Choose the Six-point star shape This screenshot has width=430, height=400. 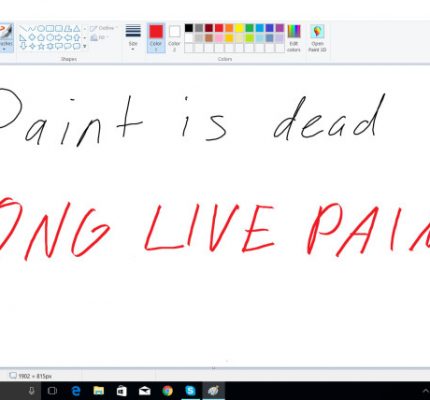point(50,46)
